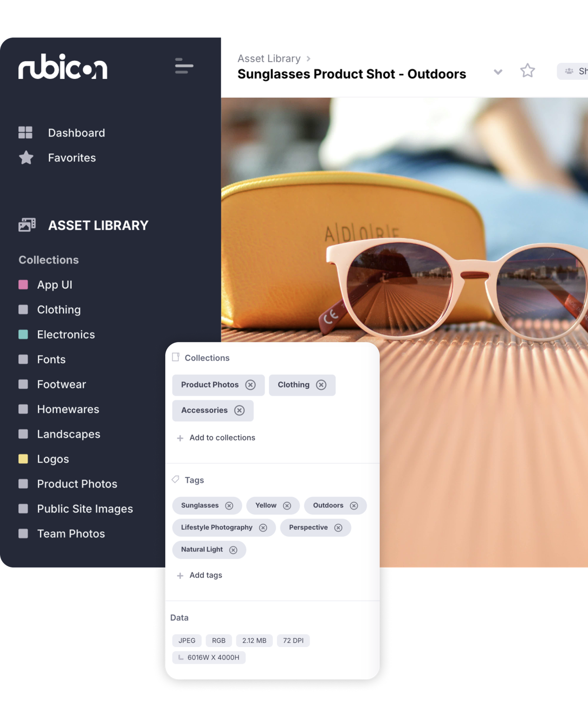Image resolution: width=588 pixels, height=702 pixels.
Task: Open the dropdown chevron next to asset title
Action: [498, 72]
